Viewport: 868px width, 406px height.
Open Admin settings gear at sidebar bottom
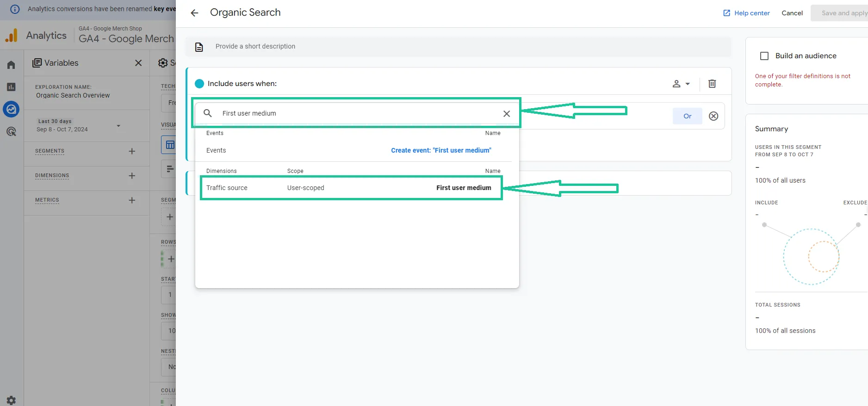point(11,400)
